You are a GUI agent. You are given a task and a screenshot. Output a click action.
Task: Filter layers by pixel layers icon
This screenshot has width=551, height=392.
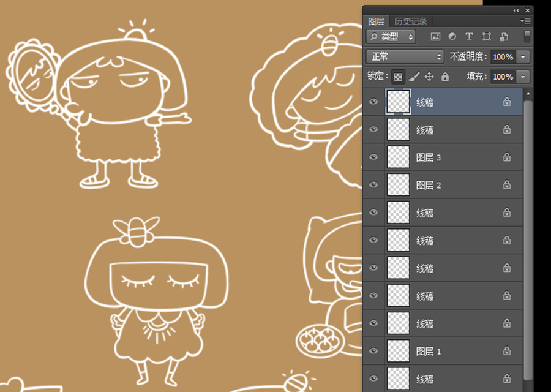(x=435, y=37)
